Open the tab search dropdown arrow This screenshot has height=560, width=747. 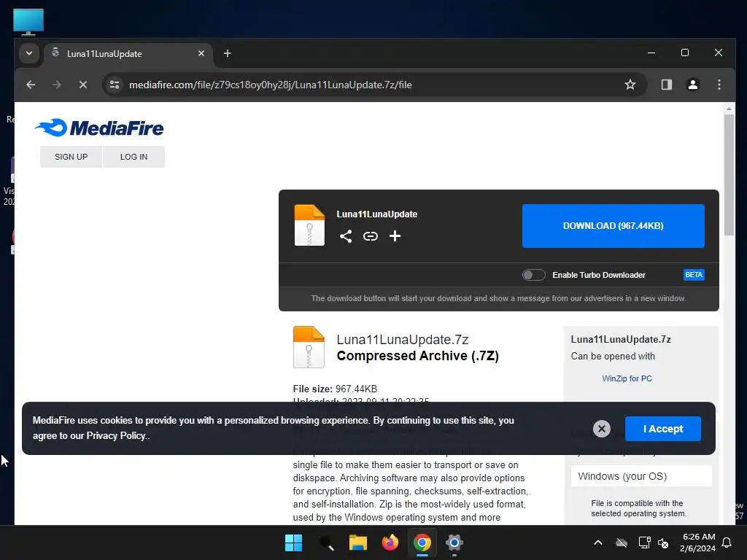29,53
